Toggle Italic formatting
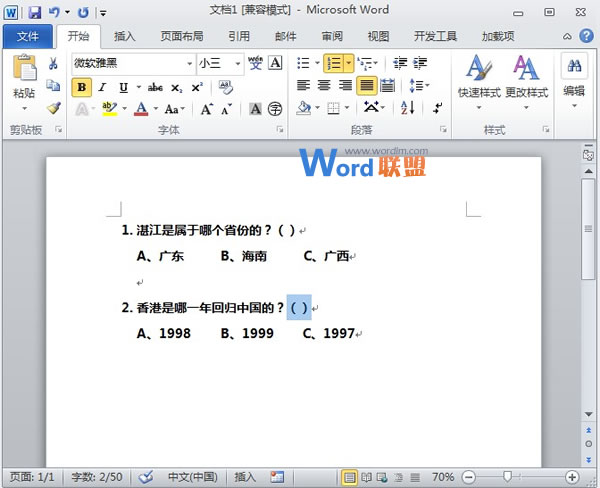The height and width of the screenshot is (488, 600). click(102, 87)
